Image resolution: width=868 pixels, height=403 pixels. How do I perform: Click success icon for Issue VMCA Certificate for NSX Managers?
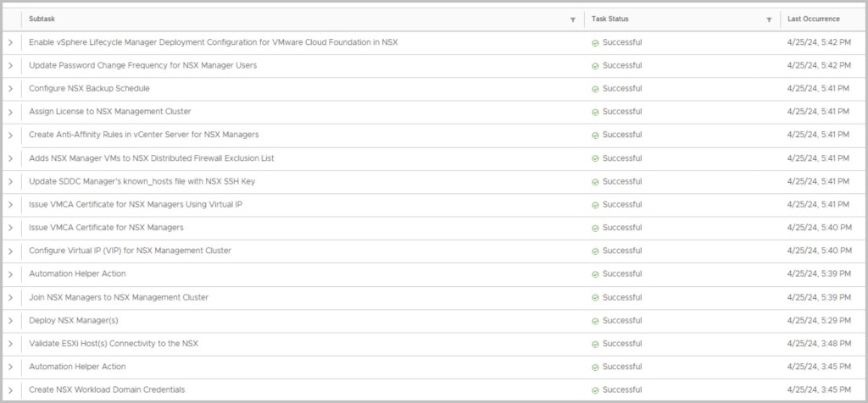click(595, 228)
